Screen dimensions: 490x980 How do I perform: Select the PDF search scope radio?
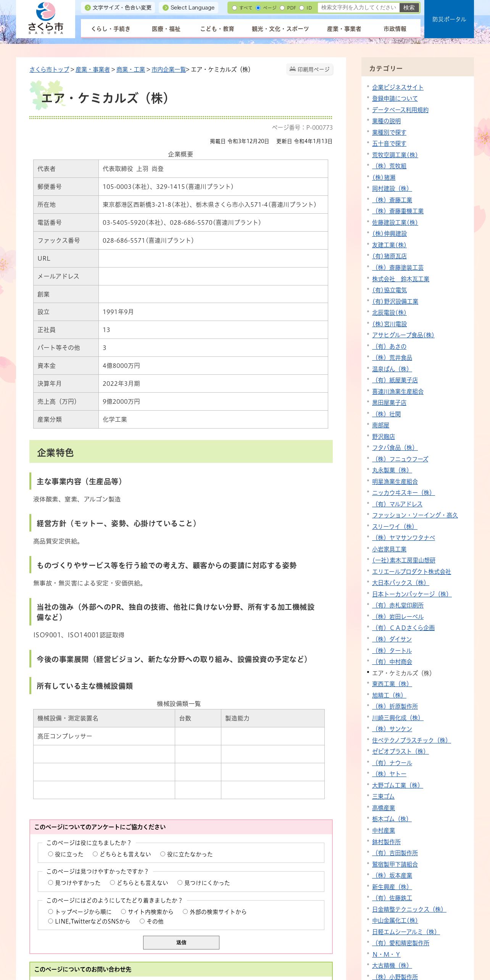tap(282, 8)
